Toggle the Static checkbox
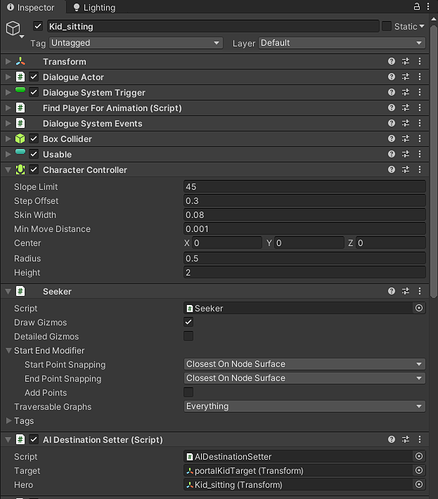The width and height of the screenshot is (438, 499). (x=386, y=26)
